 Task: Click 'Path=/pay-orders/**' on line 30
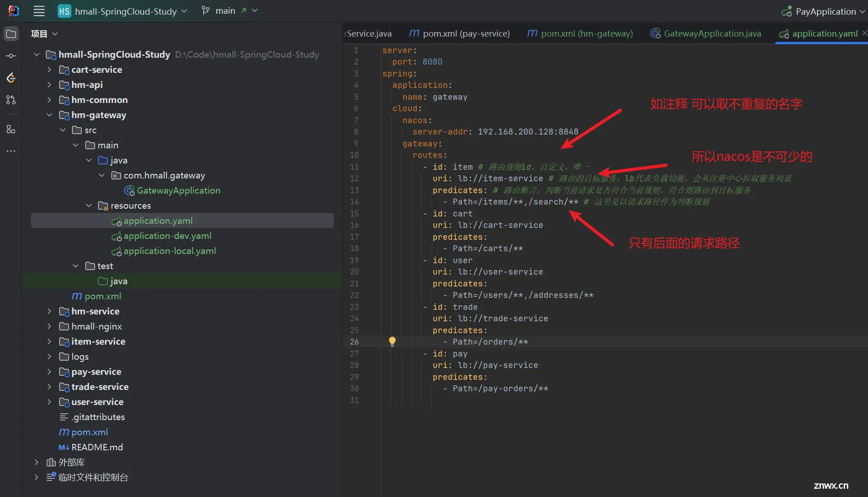pos(500,389)
